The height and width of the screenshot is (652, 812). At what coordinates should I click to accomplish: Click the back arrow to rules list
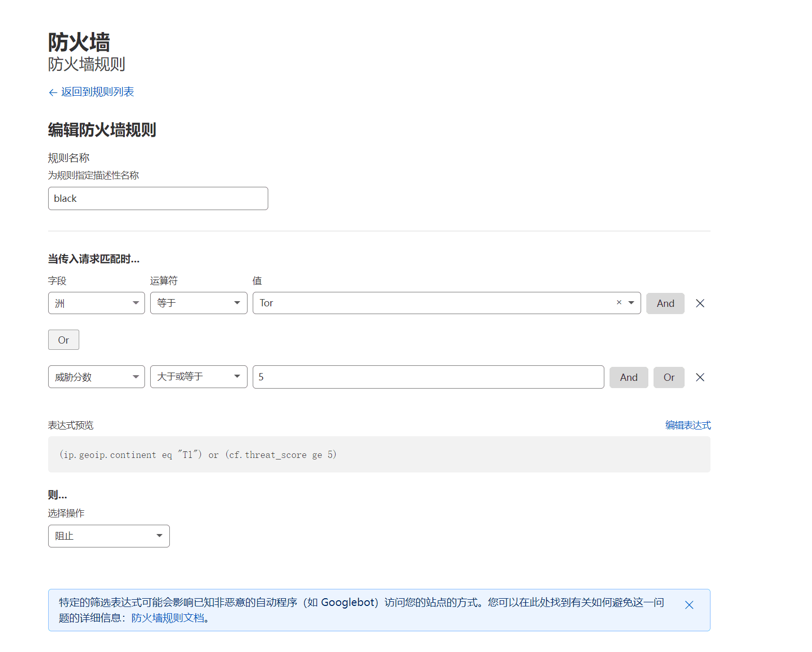52,93
